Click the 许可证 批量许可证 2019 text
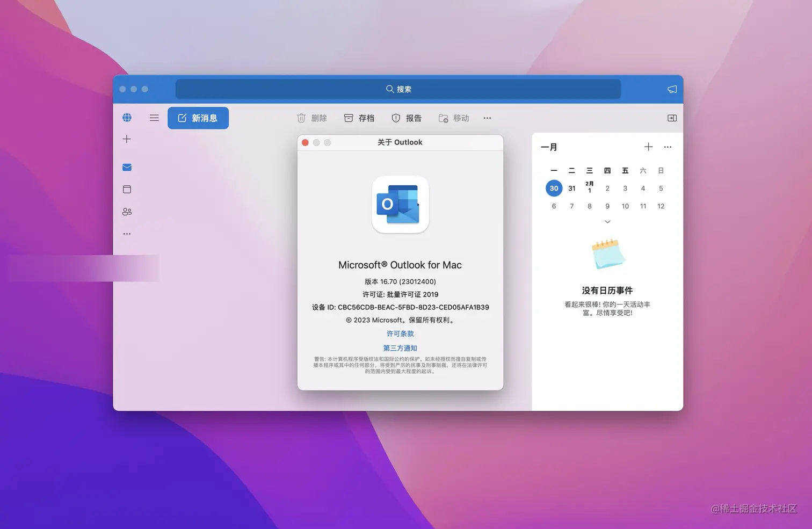Image resolution: width=812 pixels, height=529 pixels. click(x=400, y=294)
